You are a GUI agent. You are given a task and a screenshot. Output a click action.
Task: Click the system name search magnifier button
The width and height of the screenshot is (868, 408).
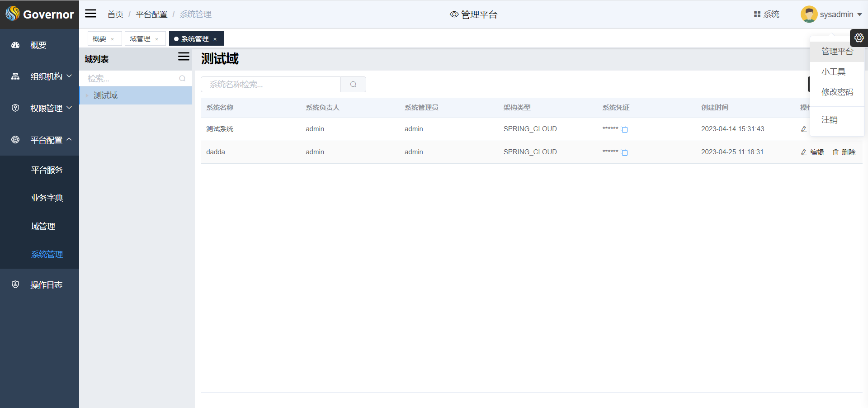[353, 85]
